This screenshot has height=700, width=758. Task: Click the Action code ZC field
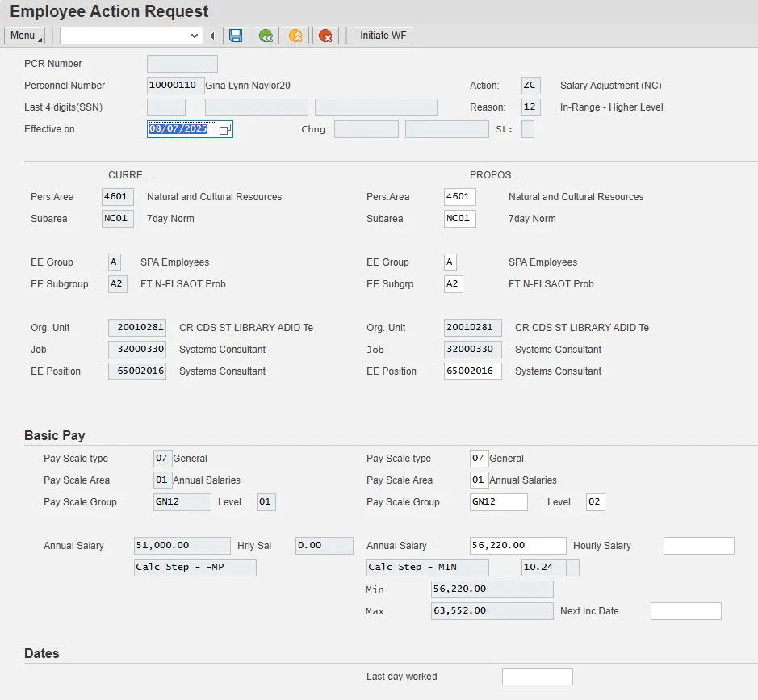[530, 86]
